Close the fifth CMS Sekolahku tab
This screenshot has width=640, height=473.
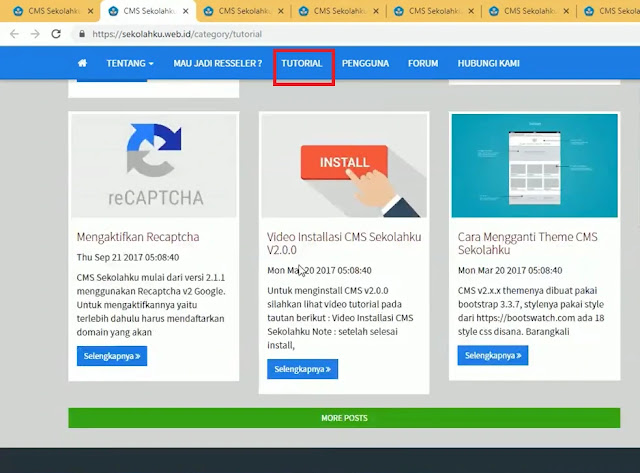pos(471,11)
